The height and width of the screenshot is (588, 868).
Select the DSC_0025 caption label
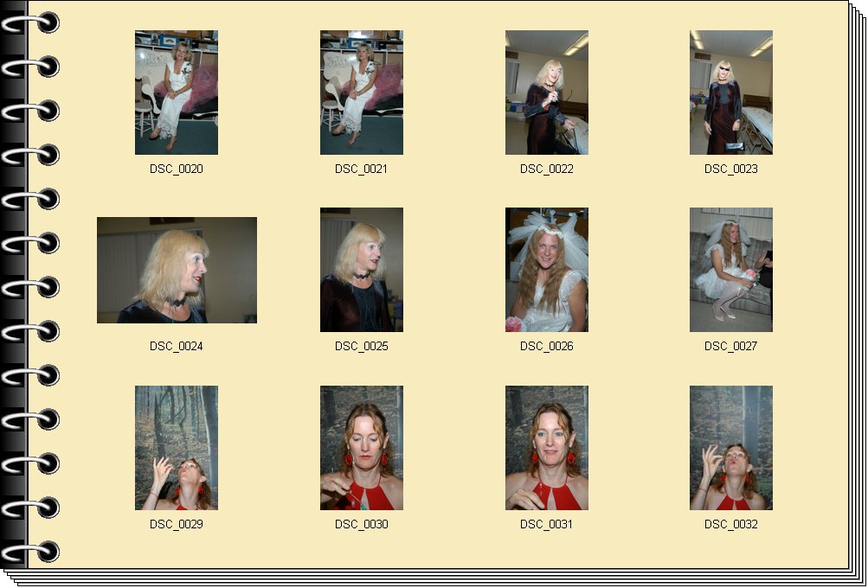tap(362, 346)
